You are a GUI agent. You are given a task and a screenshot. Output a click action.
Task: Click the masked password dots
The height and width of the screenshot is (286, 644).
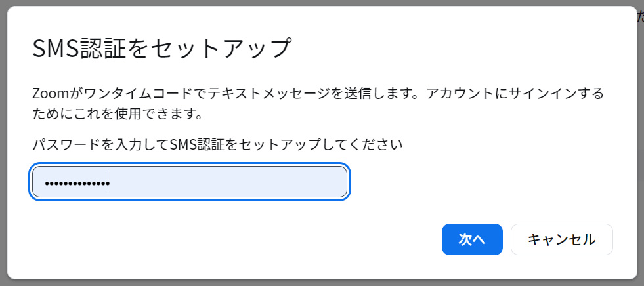tap(75, 182)
